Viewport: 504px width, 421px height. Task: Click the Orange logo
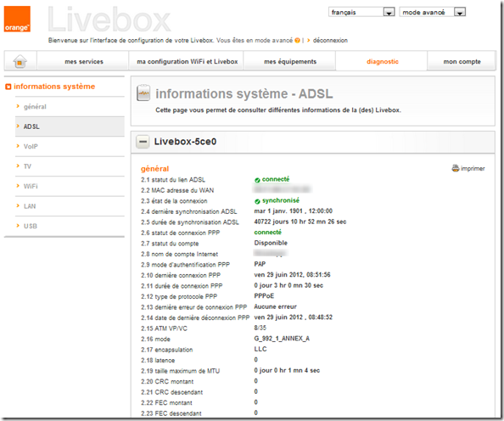pyautogui.click(x=17, y=19)
